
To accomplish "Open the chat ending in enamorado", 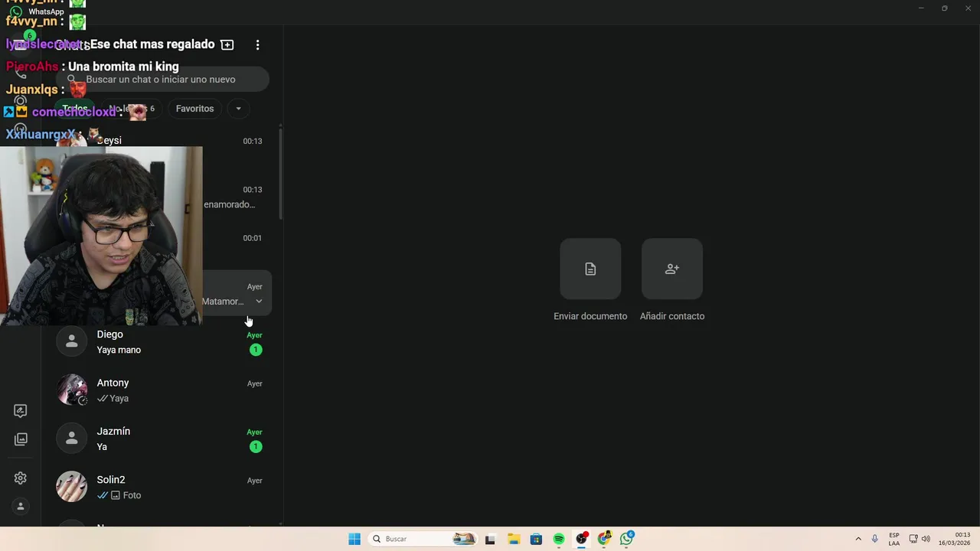I will point(162,197).
